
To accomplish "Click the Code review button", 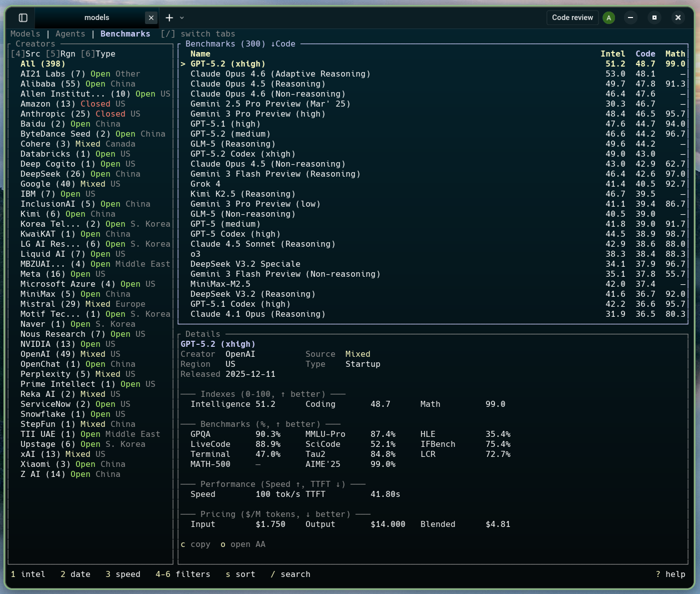I will point(572,17).
